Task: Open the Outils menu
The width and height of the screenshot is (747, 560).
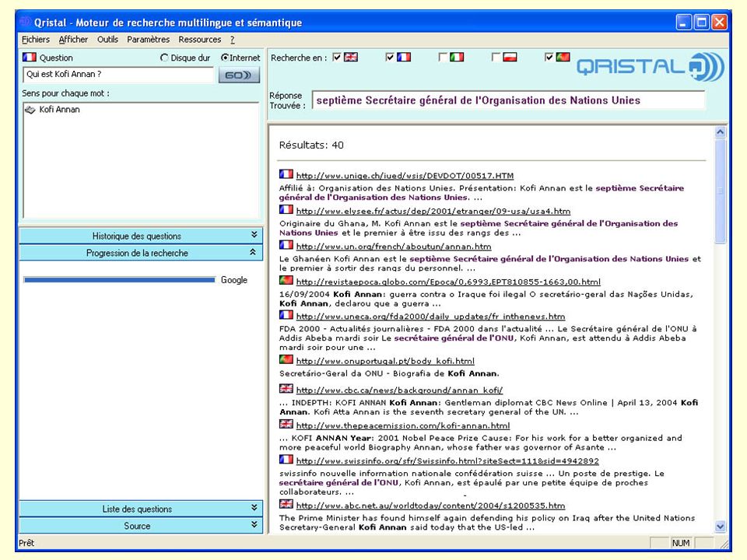Action: [107, 40]
